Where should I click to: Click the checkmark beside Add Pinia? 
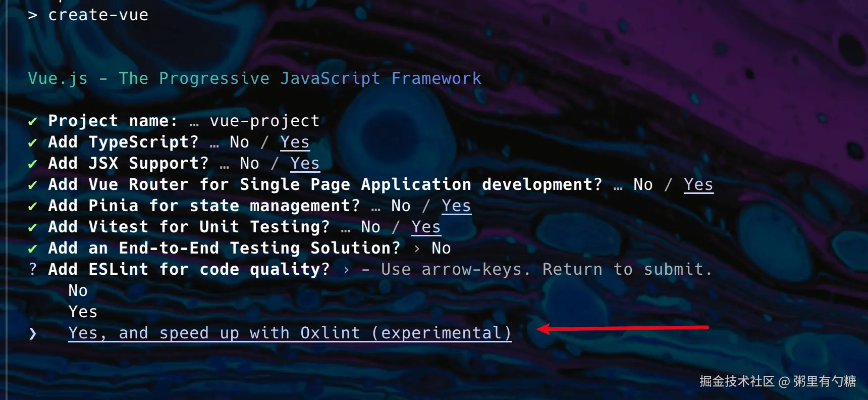(33, 206)
